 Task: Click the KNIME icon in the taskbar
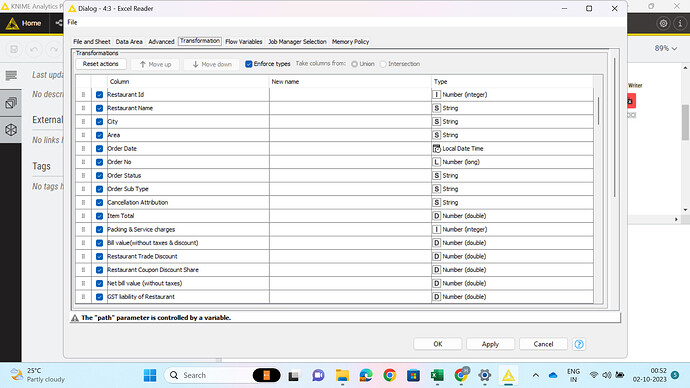(x=508, y=375)
